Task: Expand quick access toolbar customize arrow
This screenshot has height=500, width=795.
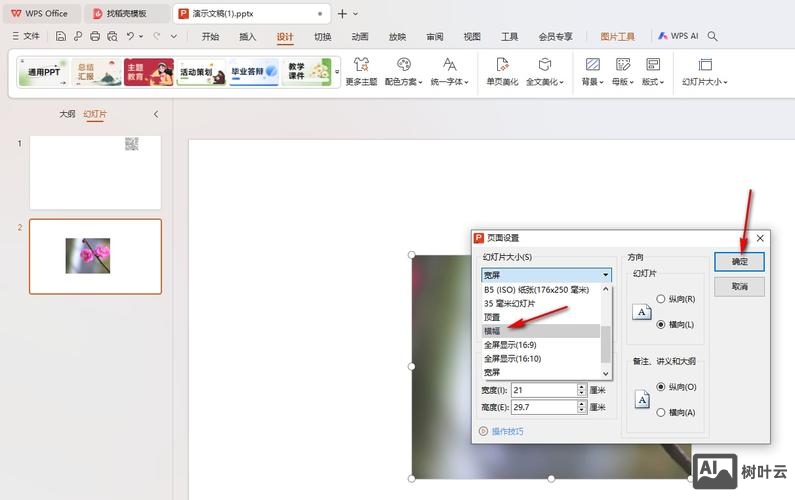Action: tap(173, 36)
